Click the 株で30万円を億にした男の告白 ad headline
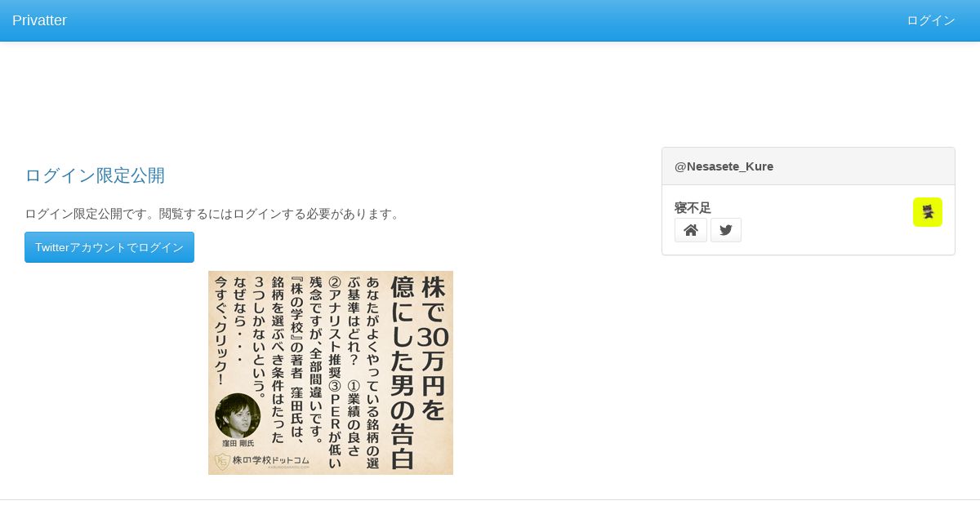Screen dimensions: 980x514 (x=419, y=372)
